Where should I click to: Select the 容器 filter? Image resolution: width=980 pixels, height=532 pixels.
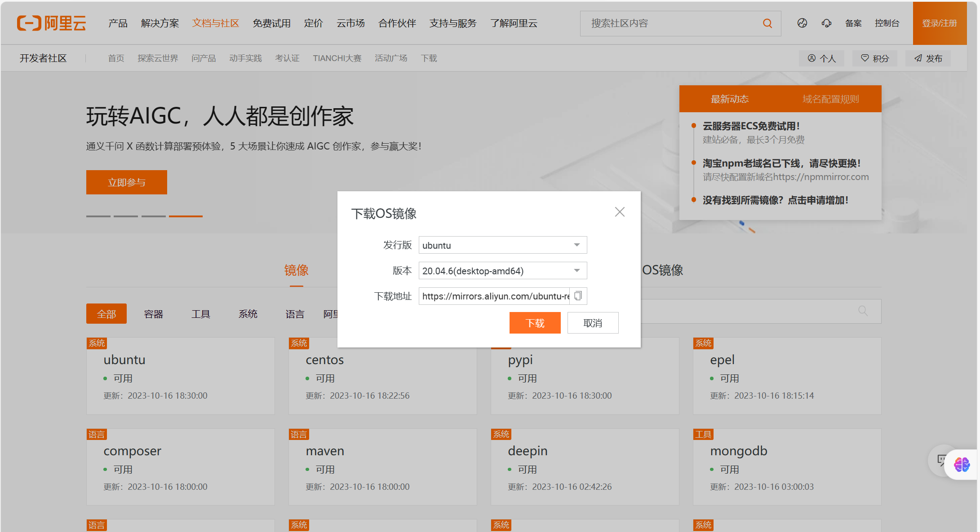click(153, 314)
